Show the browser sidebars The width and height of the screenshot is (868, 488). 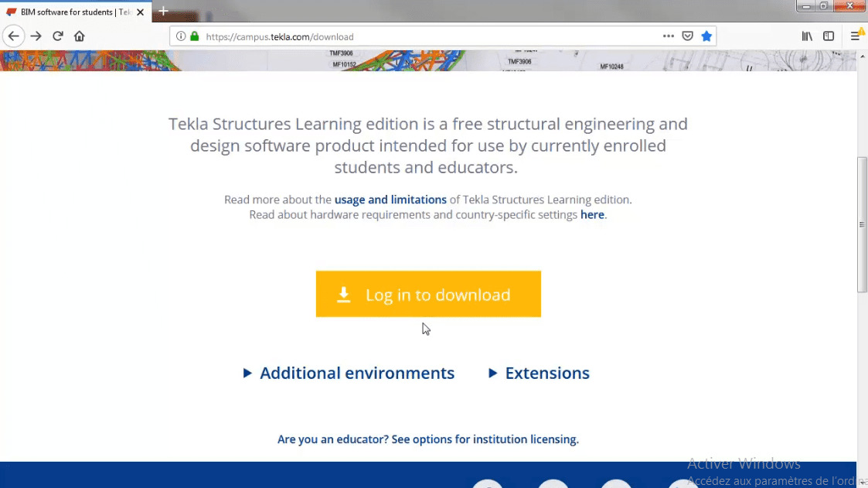pos(829,36)
